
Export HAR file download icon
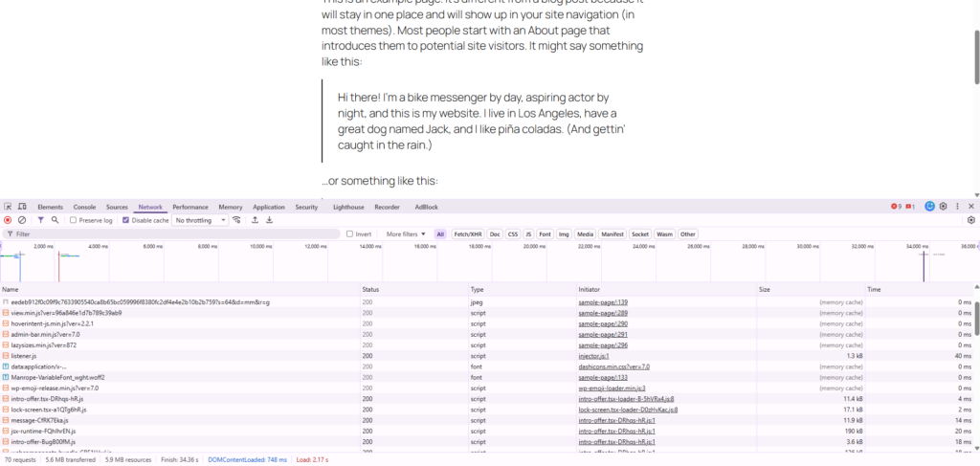pyautogui.click(x=269, y=220)
